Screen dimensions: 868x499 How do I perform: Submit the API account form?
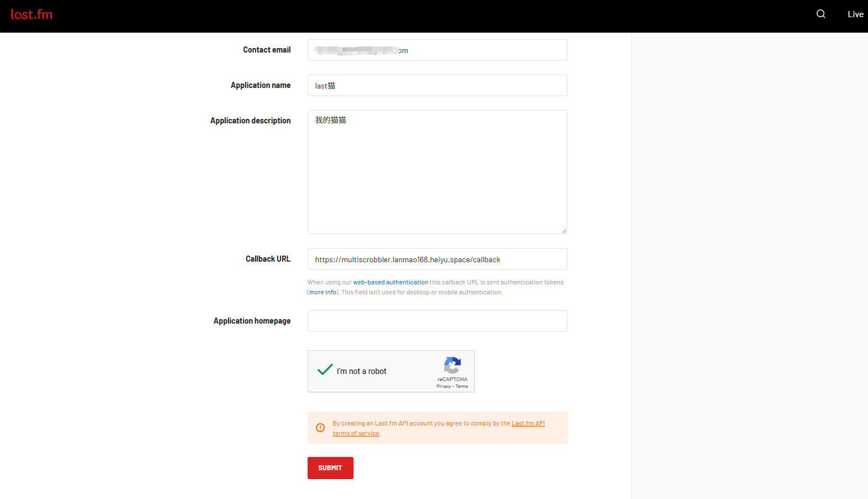[330, 468]
